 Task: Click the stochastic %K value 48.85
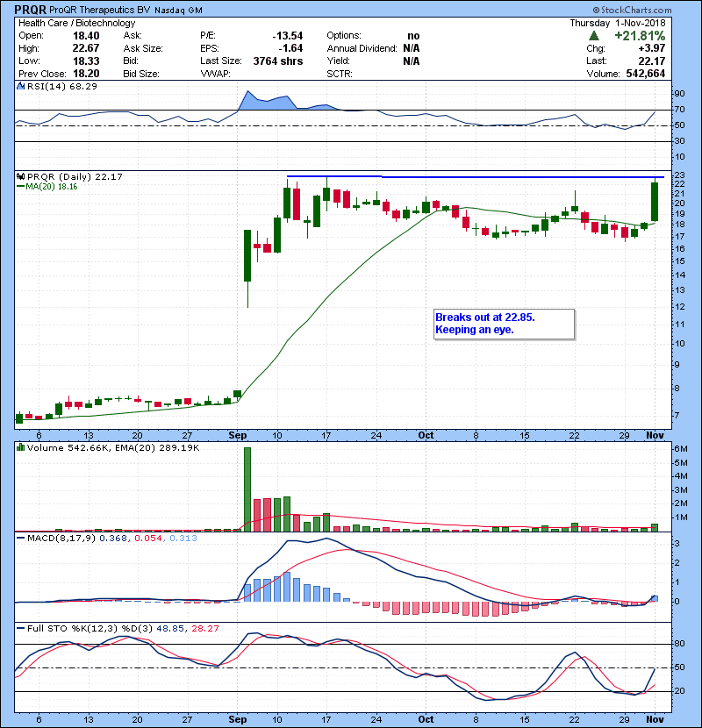170,629
